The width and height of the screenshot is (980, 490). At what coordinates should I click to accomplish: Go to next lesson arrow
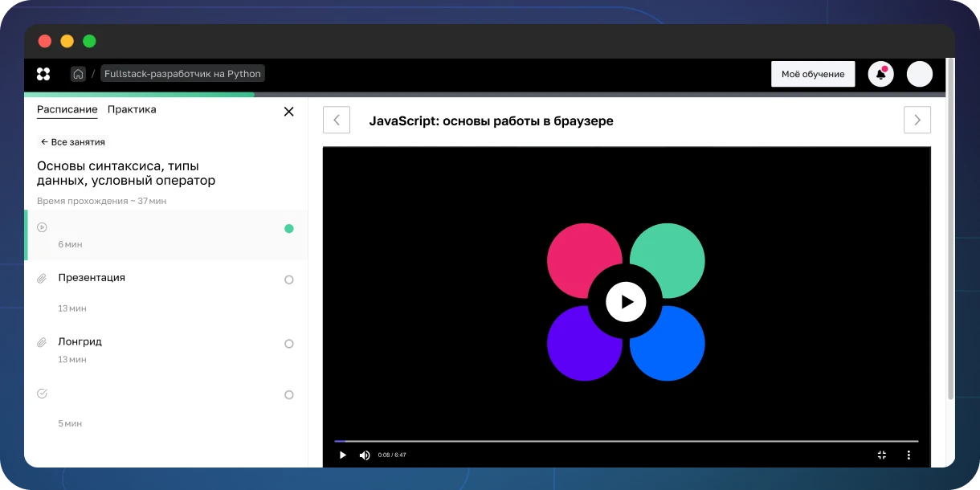917,120
